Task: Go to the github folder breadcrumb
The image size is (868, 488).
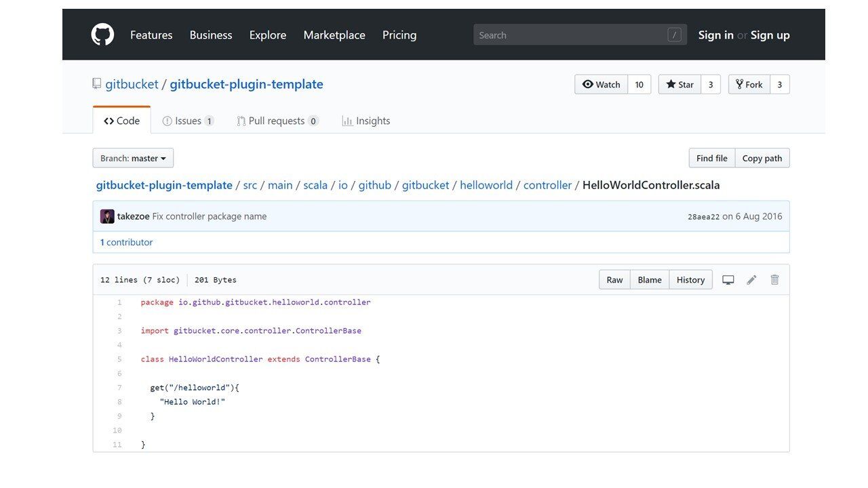Action: click(x=375, y=185)
